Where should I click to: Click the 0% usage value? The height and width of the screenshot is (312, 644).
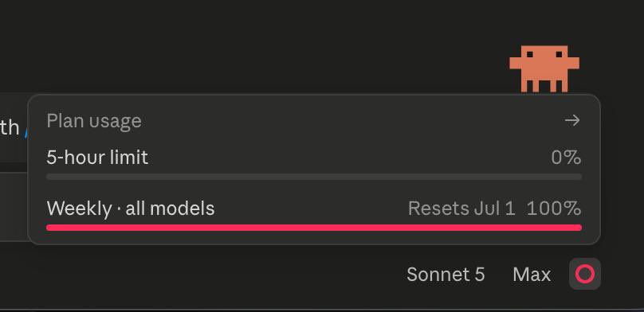[x=566, y=158]
